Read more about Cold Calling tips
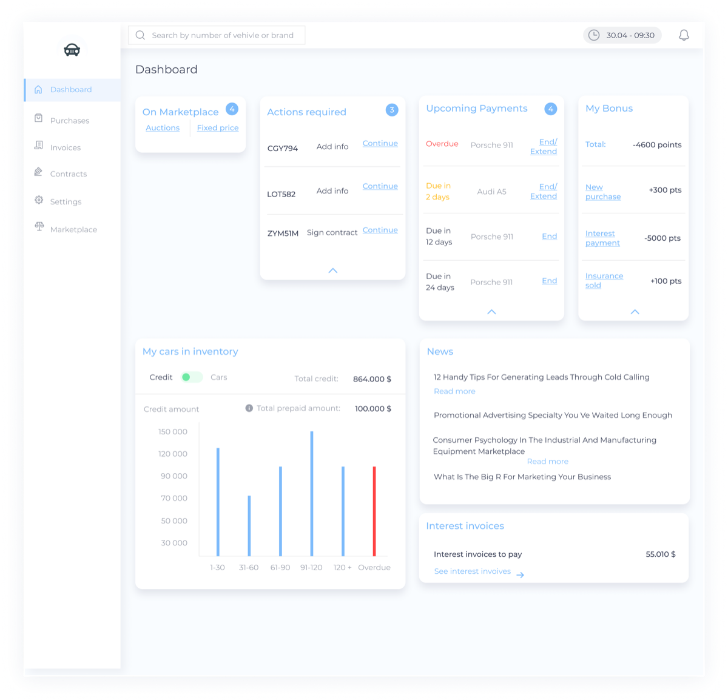The height and width of the screenshot is (700, 728). coord(454,391)
